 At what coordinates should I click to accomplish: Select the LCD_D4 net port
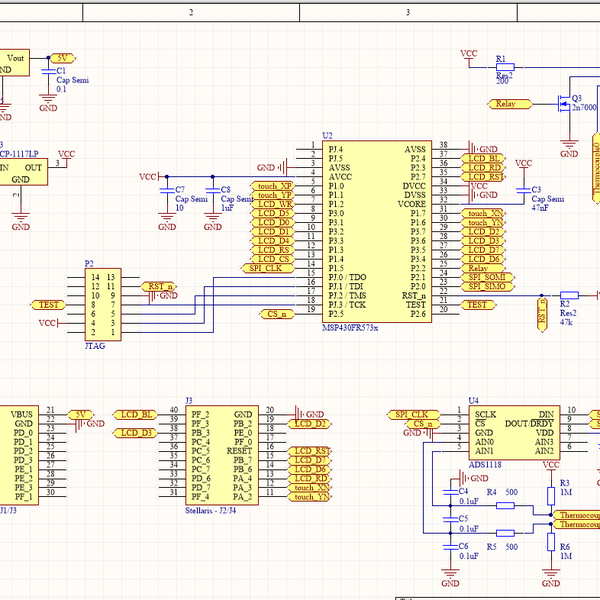pyautogui.click(x=272, y=241)
